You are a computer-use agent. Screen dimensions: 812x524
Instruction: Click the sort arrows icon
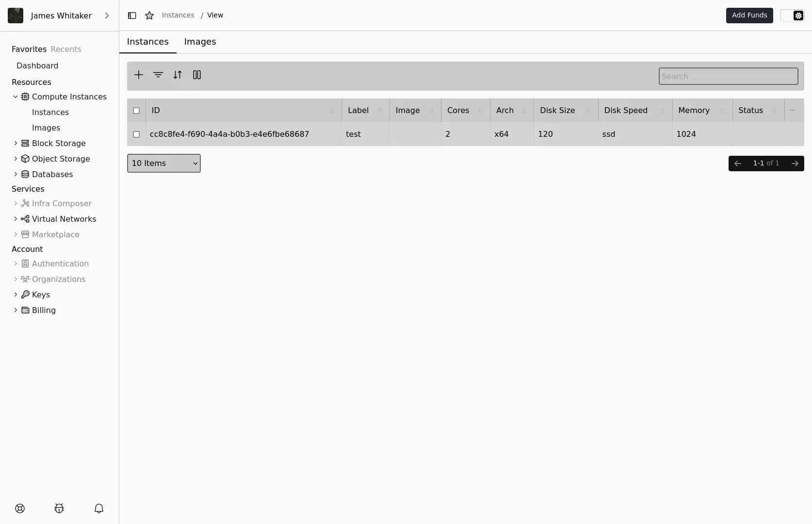[178, 75]
